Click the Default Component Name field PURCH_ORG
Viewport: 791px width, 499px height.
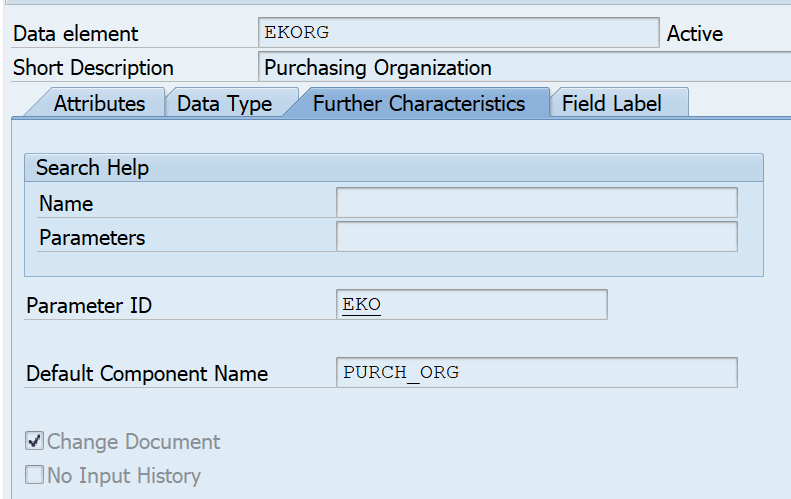tap(537, 372)
